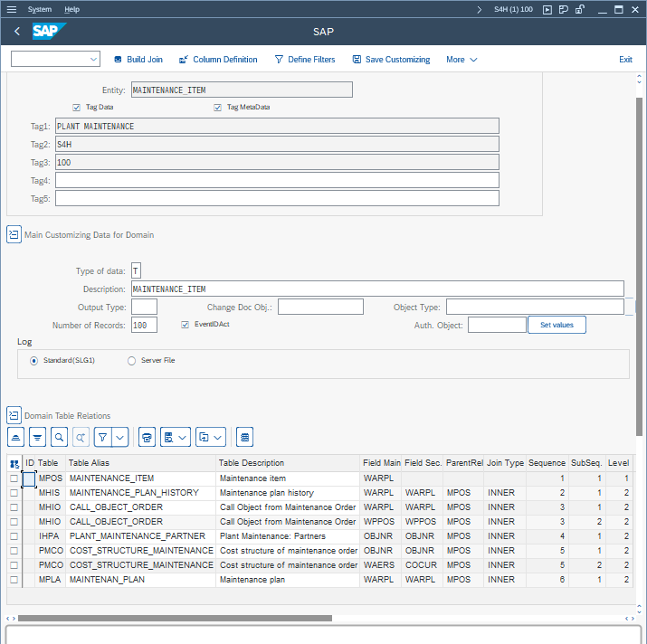
Task: Click the SAP back arrow
Action: (x=17, y=32)
